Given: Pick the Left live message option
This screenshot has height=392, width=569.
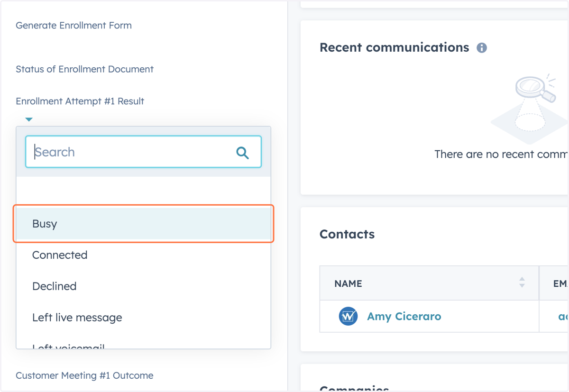Looking at the screenshot, I should click(x=143, y=318).
